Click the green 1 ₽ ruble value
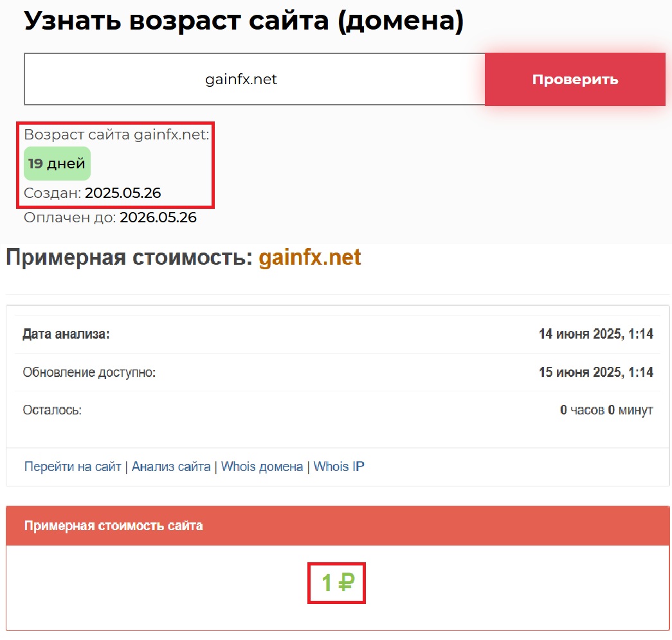 pyautogui.click(x=338, y=583)
